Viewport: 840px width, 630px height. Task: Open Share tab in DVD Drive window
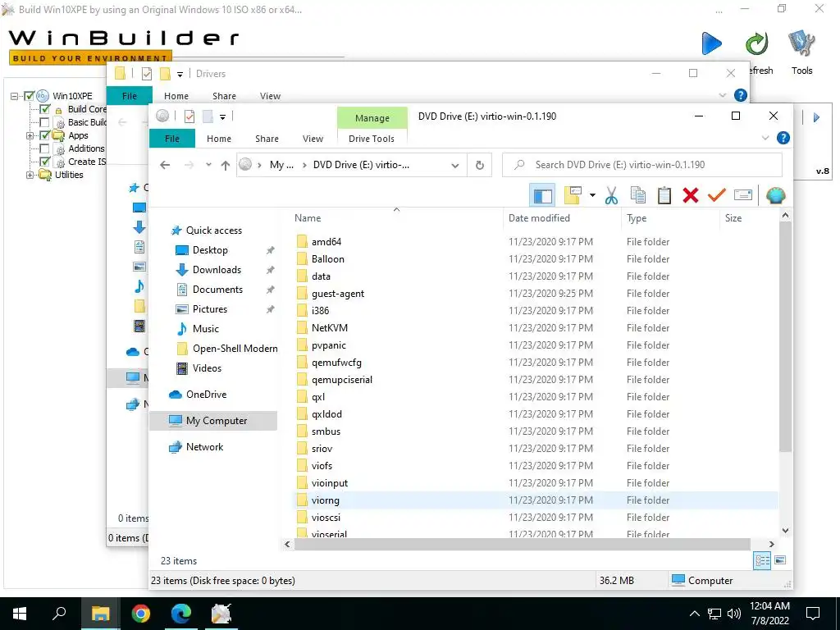[x=267, y=138]
